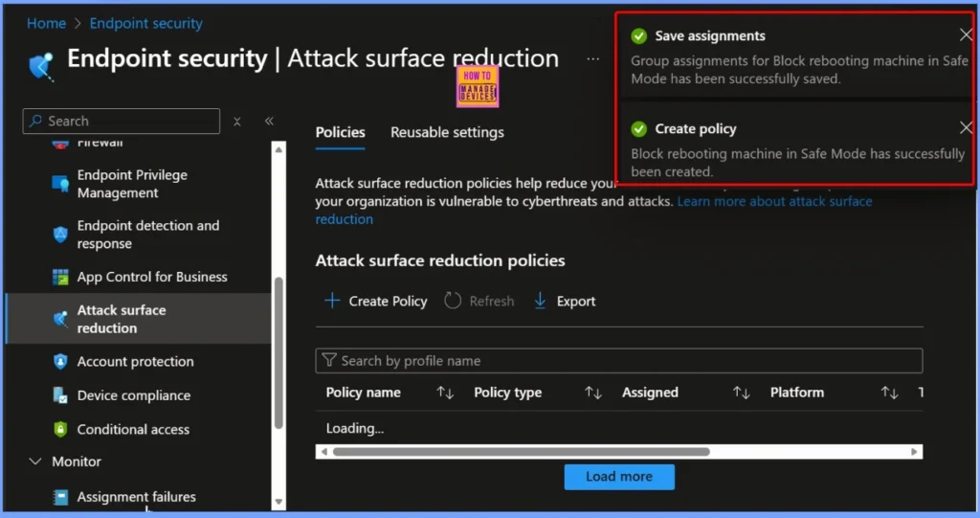Click the Policy name column header
Viewport: 980px width, 518px height.
[x=363, y=393]
